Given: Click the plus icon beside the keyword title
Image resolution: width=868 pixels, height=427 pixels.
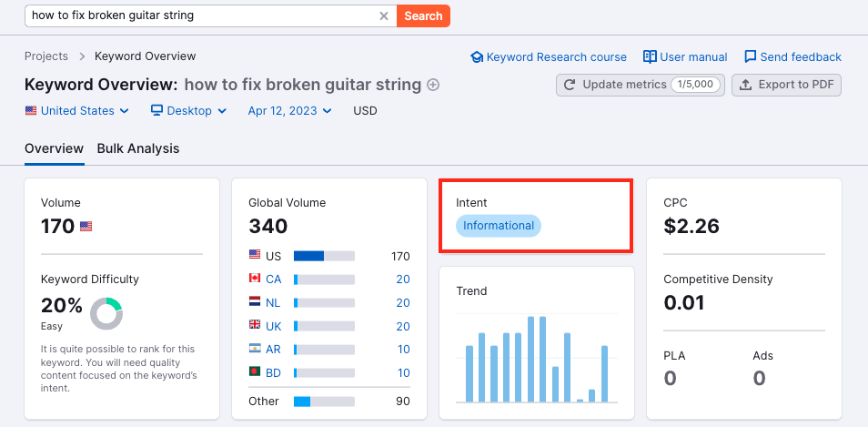Looking at the screenshot, I should [x=433, y=86].
